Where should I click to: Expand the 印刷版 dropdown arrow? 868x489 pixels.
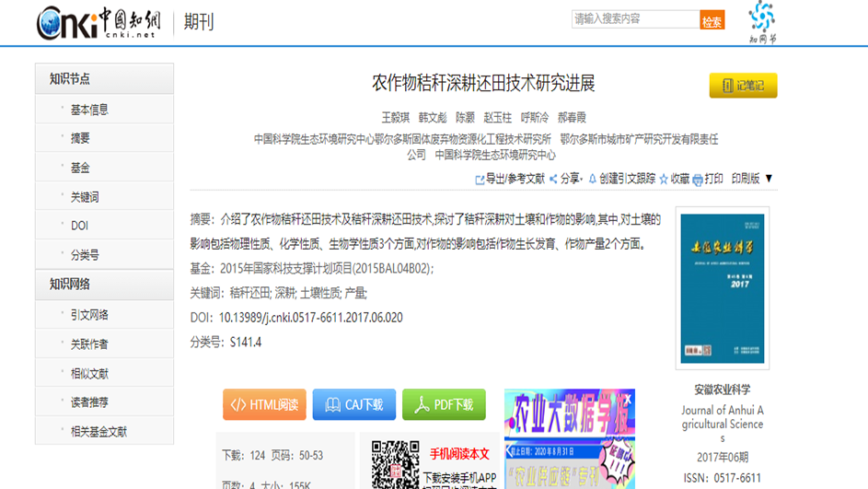point(769,179)
